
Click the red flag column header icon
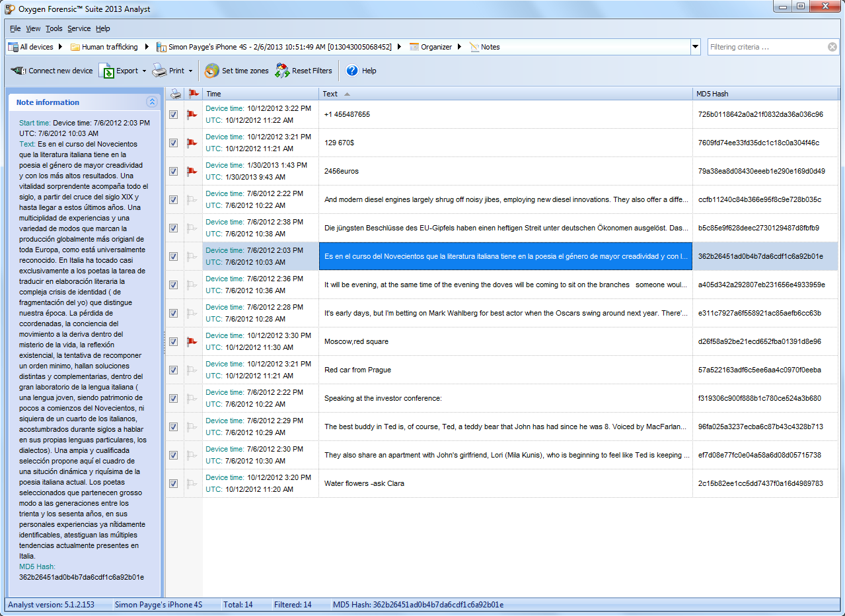(x=193, y=94)
